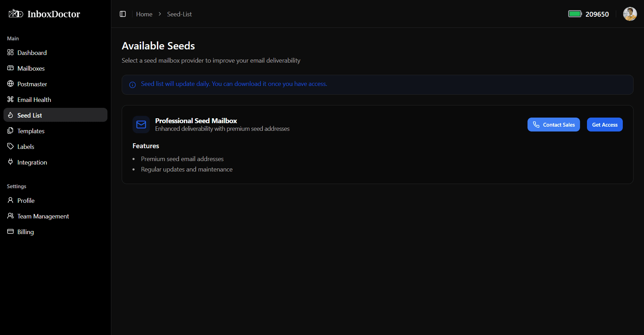Toggle the sidebar panel icon
Screen dimensions: 644x335
coord(123,14)
